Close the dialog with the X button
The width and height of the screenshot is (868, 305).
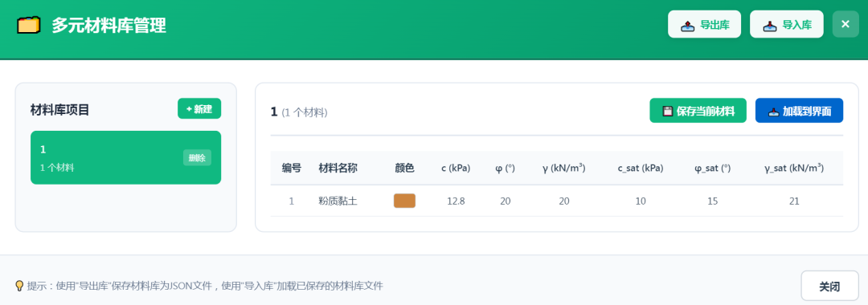click(845, 24)
